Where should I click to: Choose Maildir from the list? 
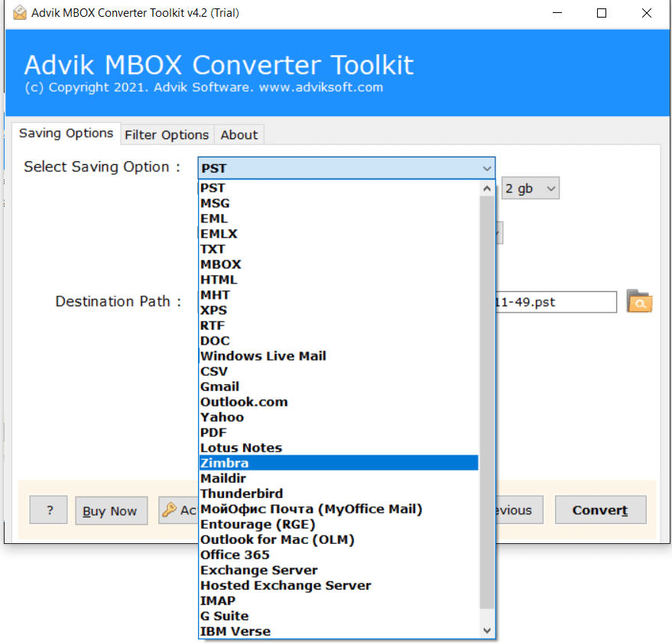click(339, 478)
